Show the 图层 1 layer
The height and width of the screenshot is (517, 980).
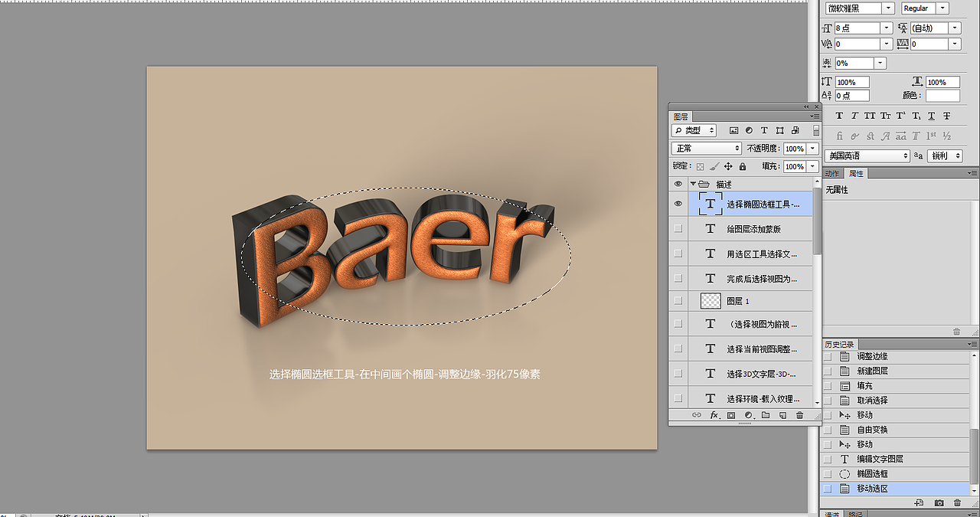point(678,301)
